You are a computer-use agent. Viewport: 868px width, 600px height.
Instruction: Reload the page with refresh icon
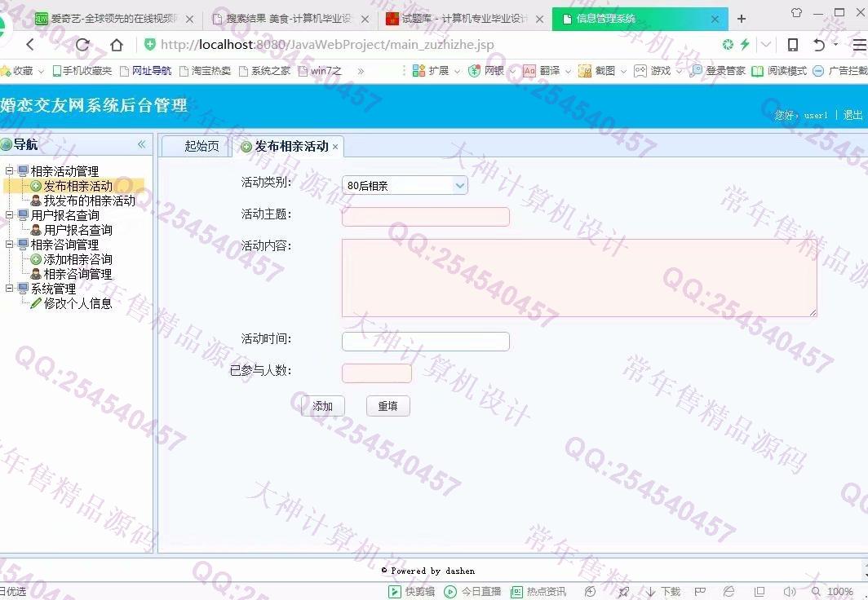click(x=82, y=45)
